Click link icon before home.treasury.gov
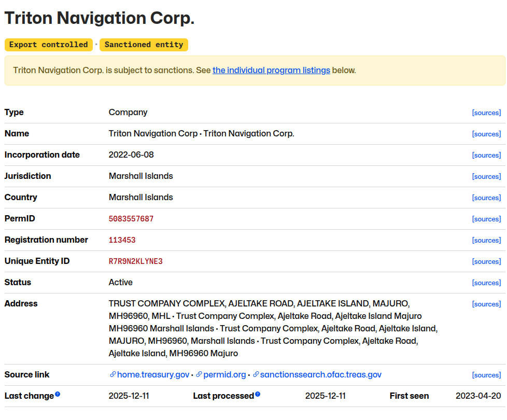 coord(112,375)
